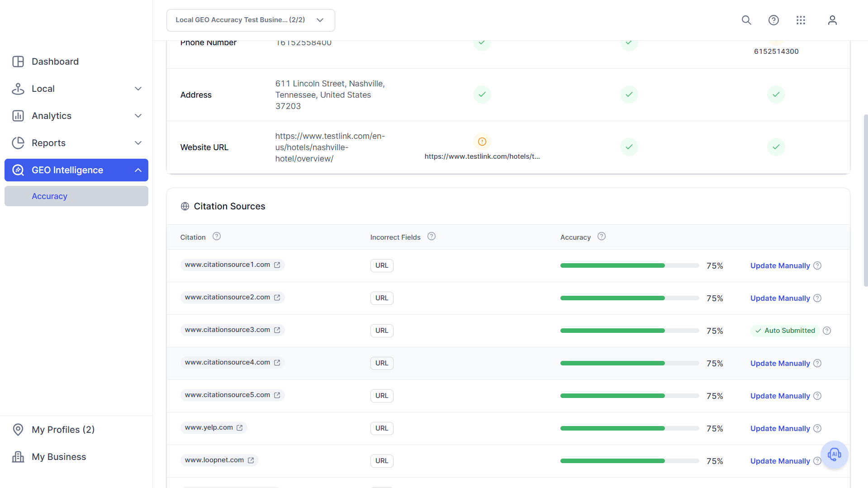The width and height of the screenshot is (868, 488).
Task: Click the Website URL warning icon
Action: 482,142
